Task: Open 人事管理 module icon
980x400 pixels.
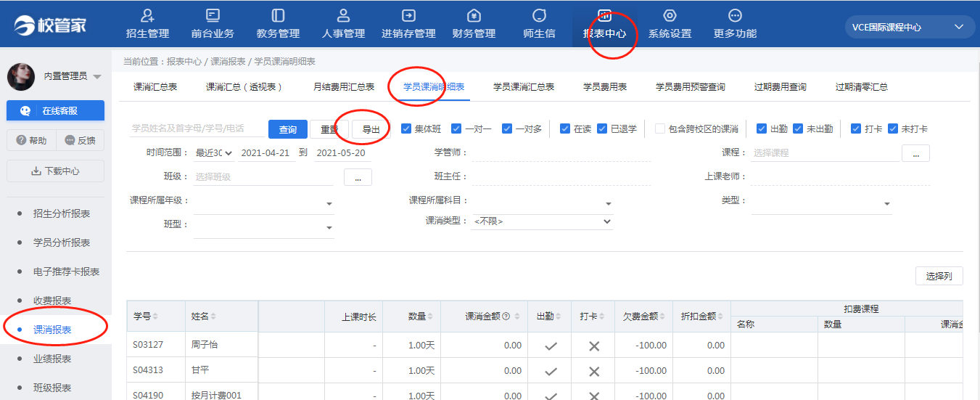Action: point(343,15)
